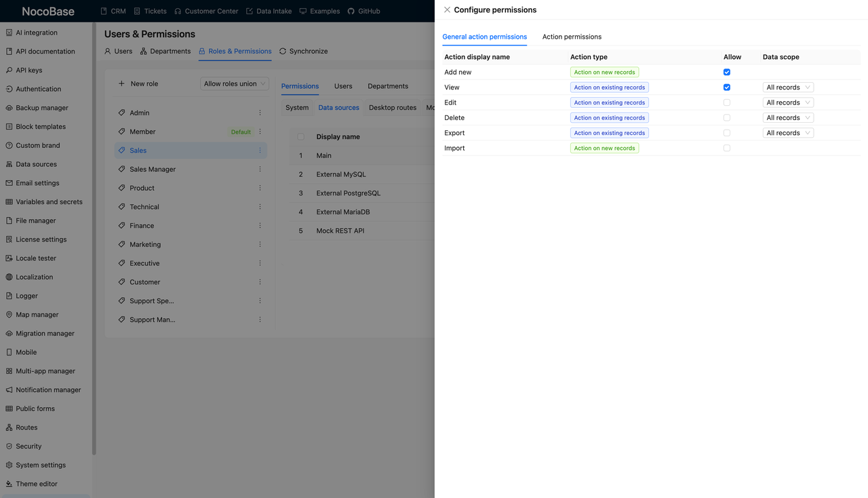The height and width of the screenshot is (498, 868).
Task: Click the License settings icon
Action: [x=9, y=240]
